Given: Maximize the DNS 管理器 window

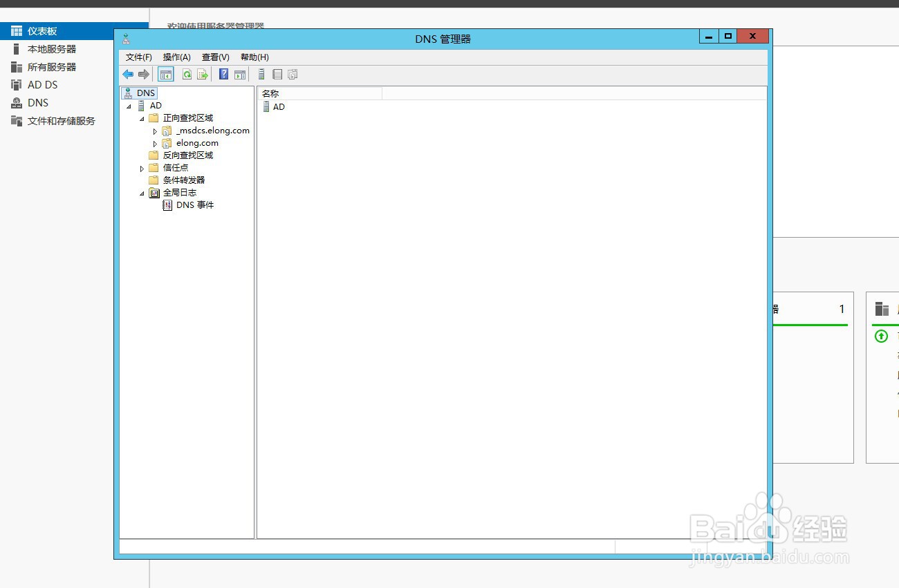Looking at the screenshot, I should coord(727,37).
